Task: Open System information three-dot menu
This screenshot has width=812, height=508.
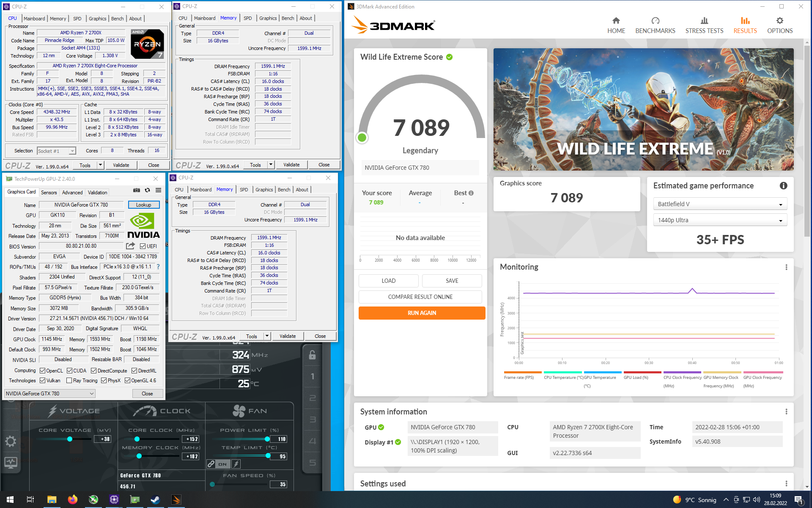Action: click(786, 411)
